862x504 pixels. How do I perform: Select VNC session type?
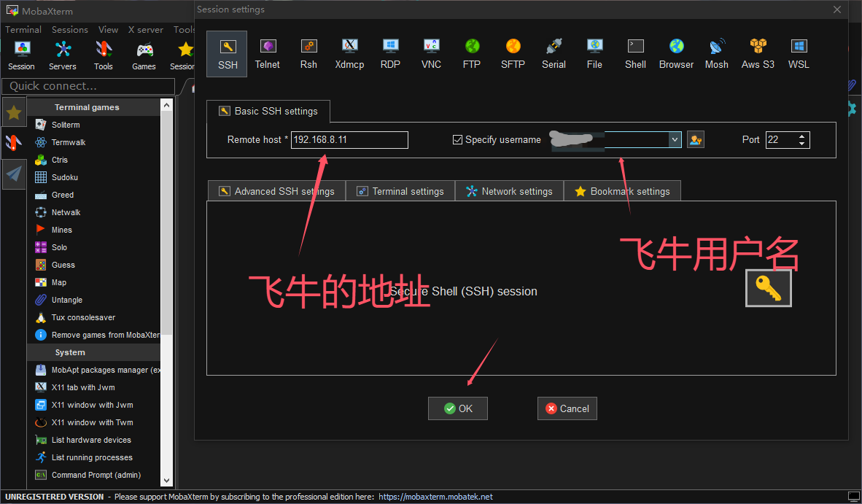pyautogui.click(x=431, y=54)
